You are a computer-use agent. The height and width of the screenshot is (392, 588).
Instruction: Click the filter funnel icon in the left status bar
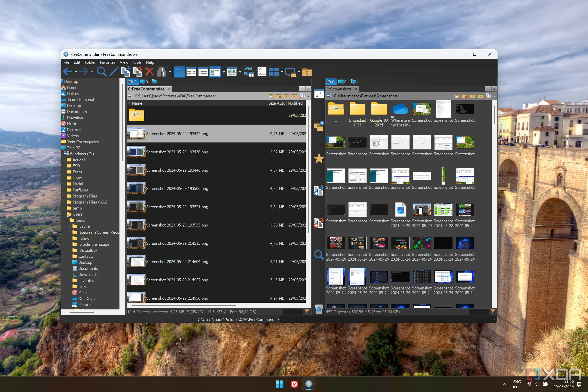[307, 312]
